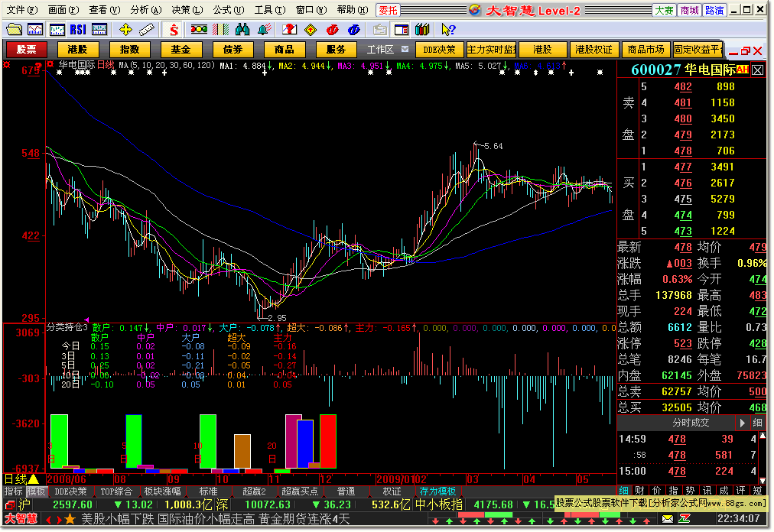Click the 债券 button
774x532 pixels.
tap(233, 50)
